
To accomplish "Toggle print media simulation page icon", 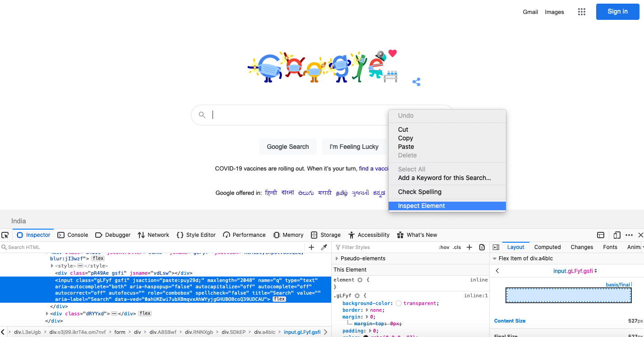I will pyautogui.click(x=482, y=247).
